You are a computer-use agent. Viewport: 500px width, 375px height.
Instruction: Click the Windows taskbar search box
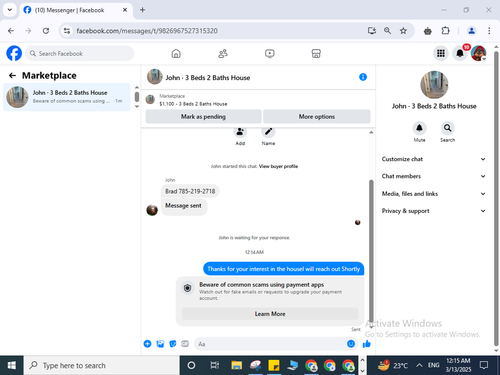102,365
